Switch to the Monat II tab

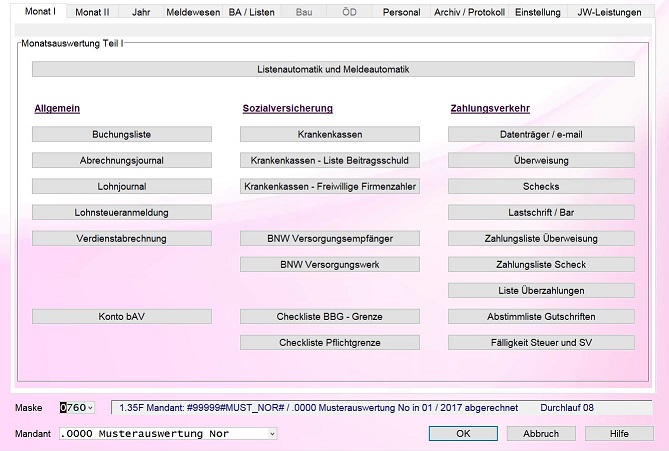point(92,12)
